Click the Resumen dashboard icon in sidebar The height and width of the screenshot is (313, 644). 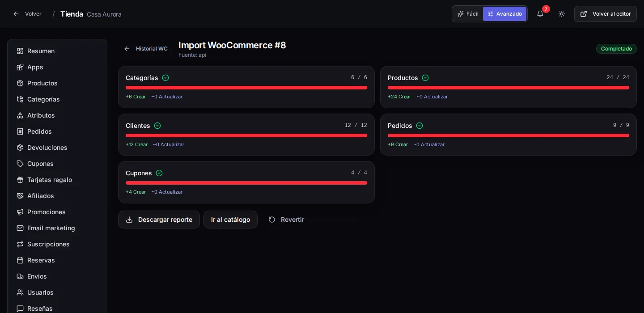pyautogui.click(x=20, y=51)
